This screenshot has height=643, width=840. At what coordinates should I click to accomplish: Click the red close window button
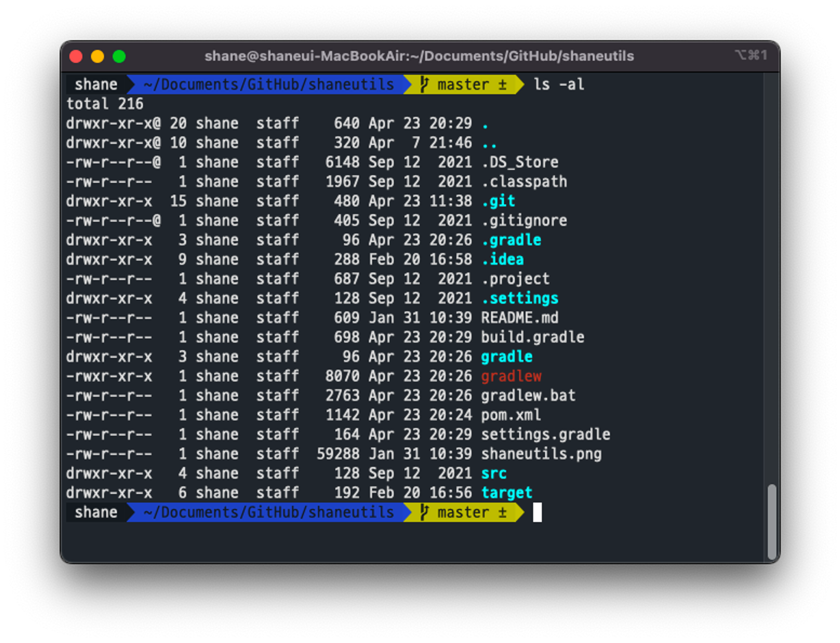pos(76,56)
